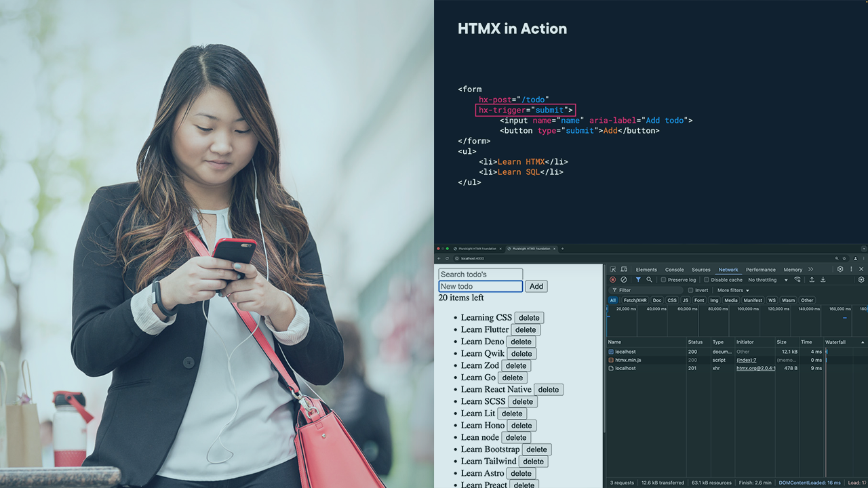Enable the Preserve log checkbox
Screen dimensions: 868x488
(x=663, y=280)
